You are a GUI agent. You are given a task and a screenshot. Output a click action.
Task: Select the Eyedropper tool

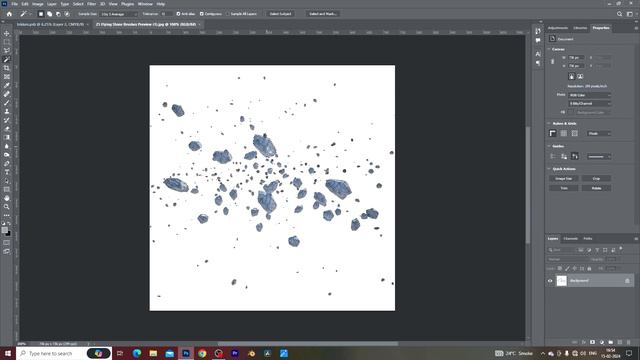tap(7, 85)
